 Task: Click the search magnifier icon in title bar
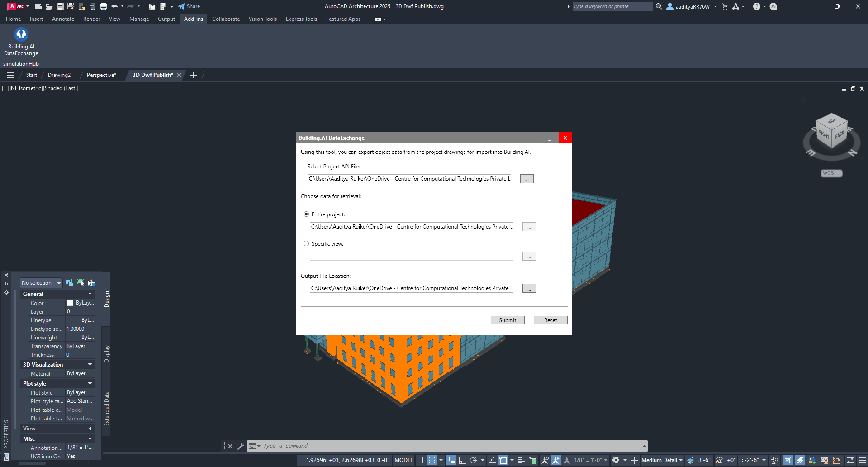[659, 6]
